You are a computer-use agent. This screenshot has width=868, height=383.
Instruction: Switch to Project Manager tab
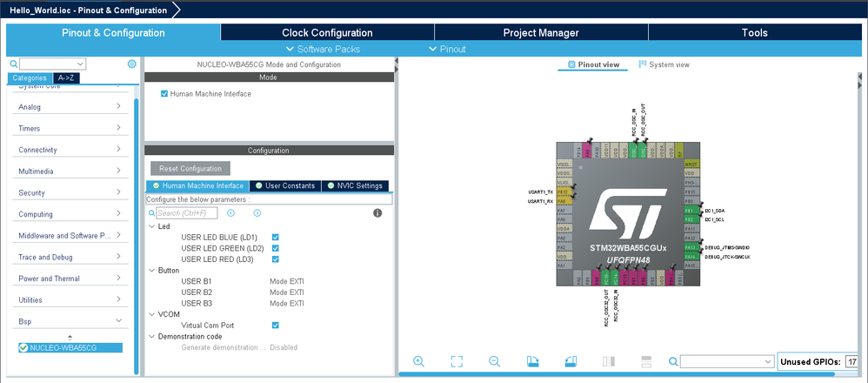[541, 33]
